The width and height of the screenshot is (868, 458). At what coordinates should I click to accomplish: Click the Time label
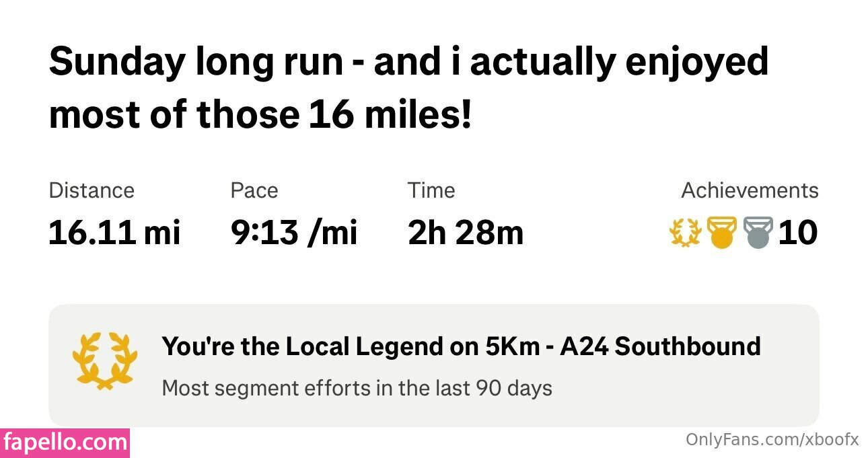[431, 191]
